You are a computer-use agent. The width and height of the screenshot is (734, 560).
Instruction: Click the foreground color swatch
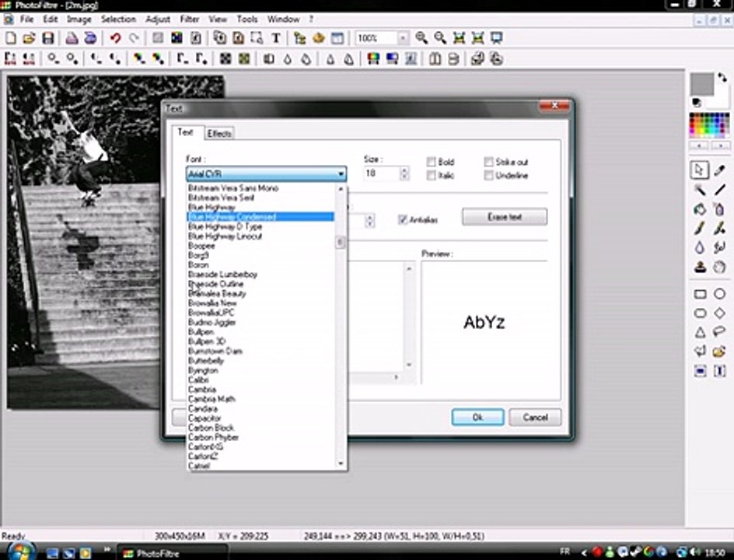[701, 84]
